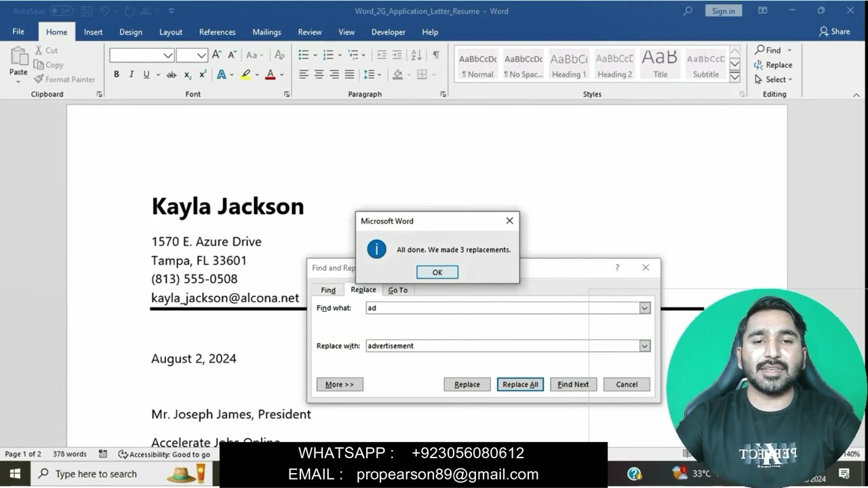Screen dimensions: 868x488
Task: Start a numbered list
Action: [x=328, y=55]
